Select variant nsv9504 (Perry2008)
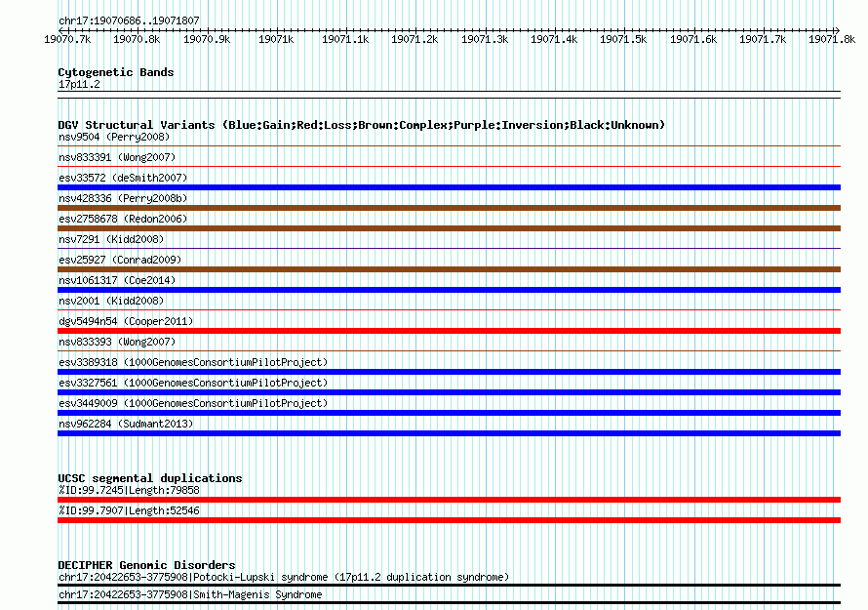This screenshot has height=610, width=868. point(114,137)
